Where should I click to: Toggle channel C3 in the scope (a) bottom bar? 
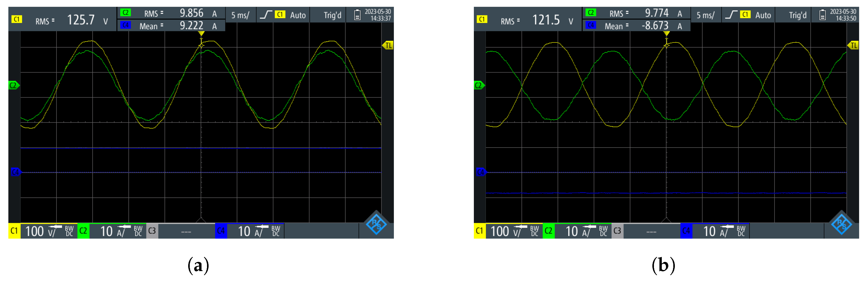point(152,231)
